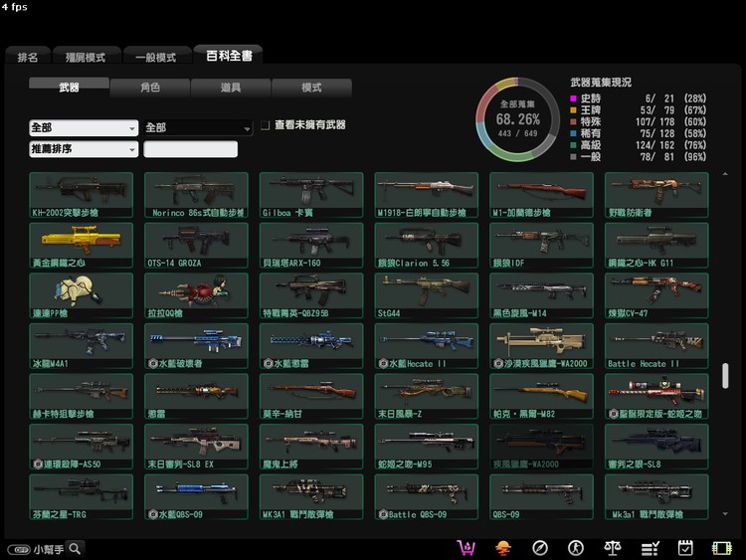
Task: Open the 赫卡特狙擊步槍 card
Action: coord(81,396)
